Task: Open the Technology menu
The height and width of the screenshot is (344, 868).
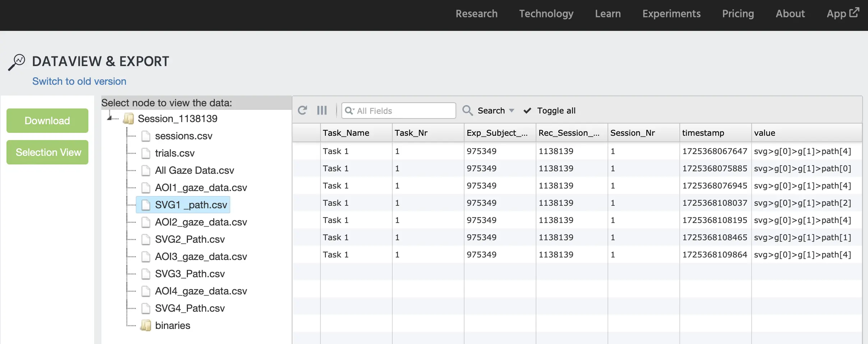Action: (x=546, y=14)
